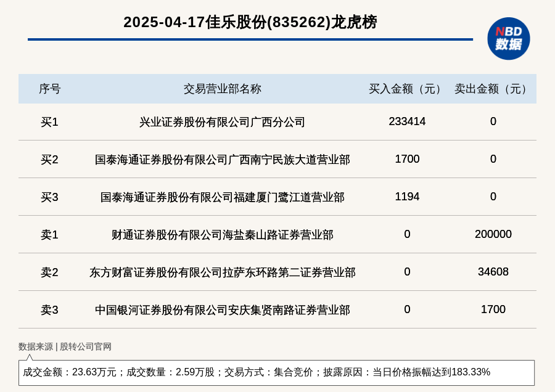The height and width of the screenshot is (392, 555).
Task: Select the title 2025-04-17佳乐股份(835262)龙虎榜
Action: pos(250,22)
